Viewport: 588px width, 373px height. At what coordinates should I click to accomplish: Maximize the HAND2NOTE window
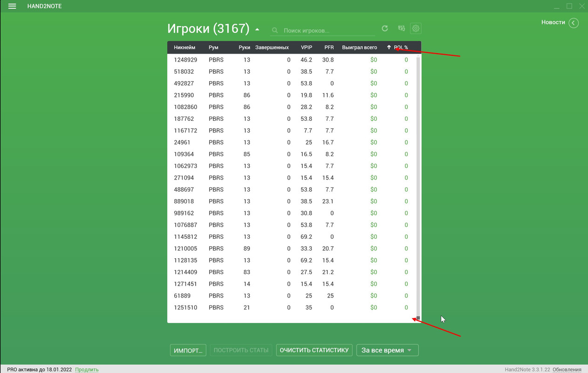tap(569, 6)
